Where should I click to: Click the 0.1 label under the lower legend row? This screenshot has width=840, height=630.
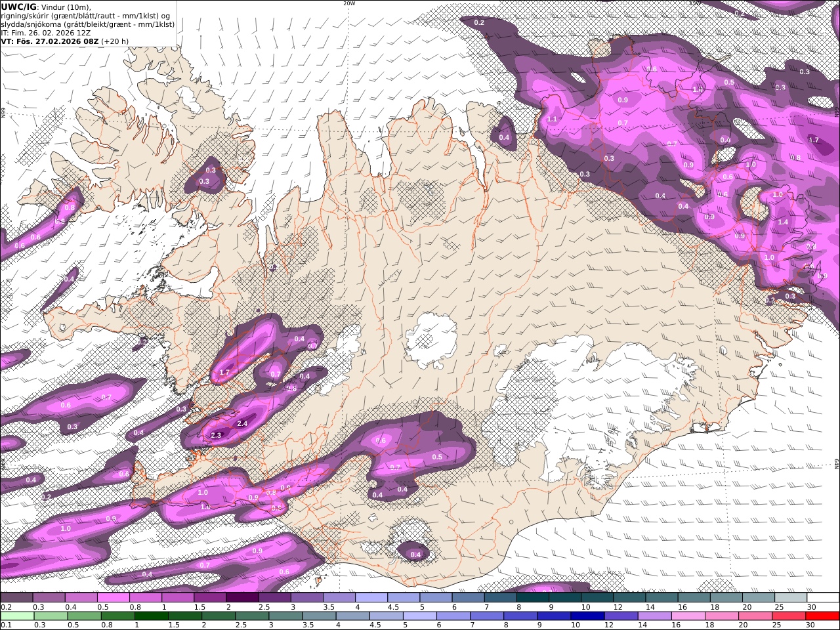coord(5,625)
